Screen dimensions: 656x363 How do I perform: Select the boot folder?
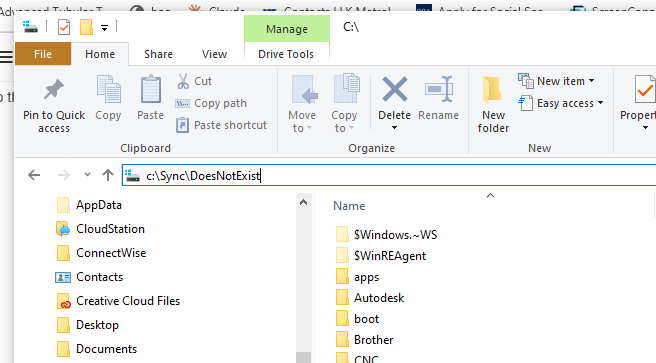357,319
